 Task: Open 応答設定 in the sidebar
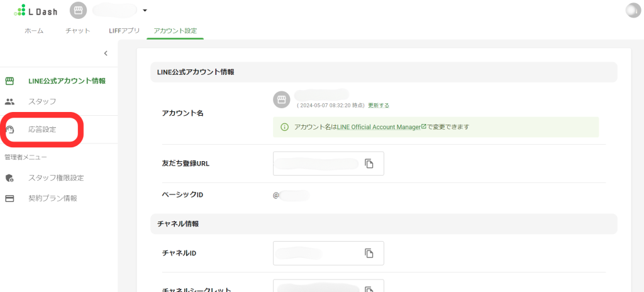[x=42, y=130]
